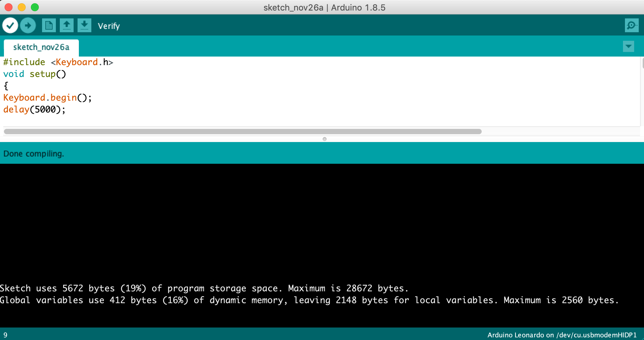The image size is (644, 340).
Task: Open a sketch with the up-arrow icon
Action: [x=67, y=25]
